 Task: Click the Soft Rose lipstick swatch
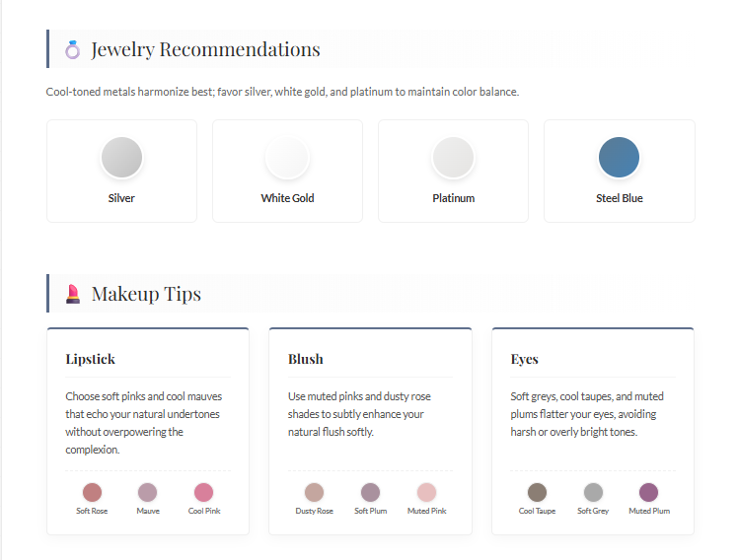pos(93,492)
